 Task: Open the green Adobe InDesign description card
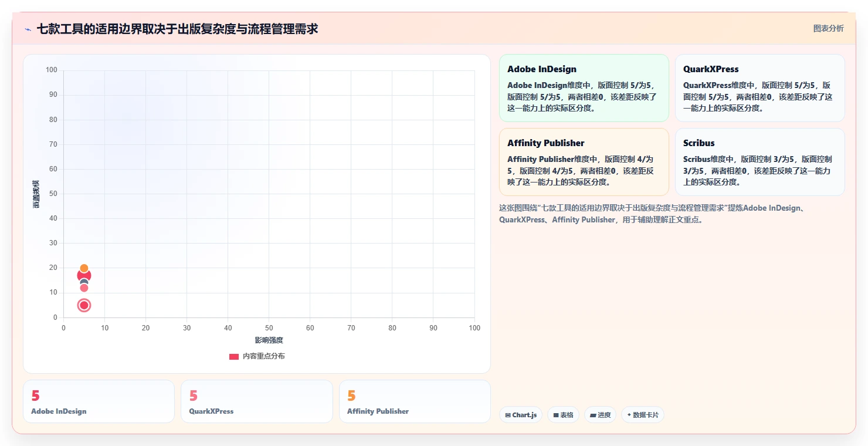[x=584, y=88]
